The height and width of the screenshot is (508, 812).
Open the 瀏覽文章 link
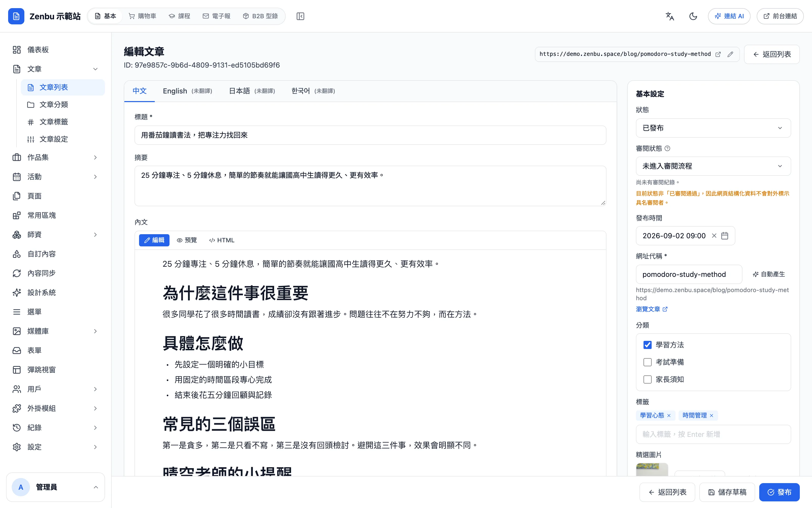pos(652,309)
